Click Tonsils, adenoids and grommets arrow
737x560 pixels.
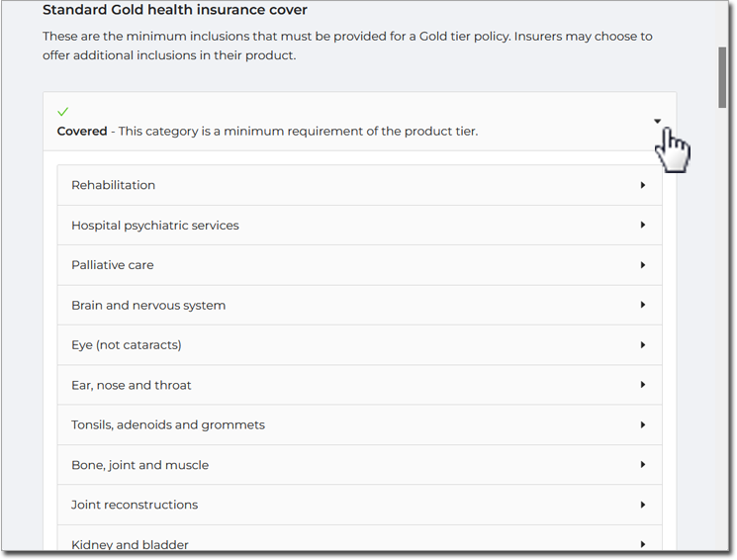click(642, 425)
